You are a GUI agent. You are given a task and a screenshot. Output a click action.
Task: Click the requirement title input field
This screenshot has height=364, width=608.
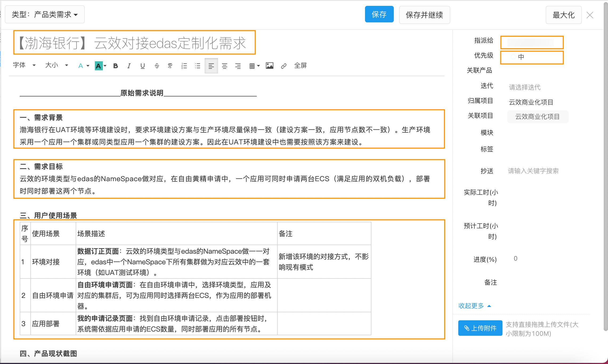(134, 43)
